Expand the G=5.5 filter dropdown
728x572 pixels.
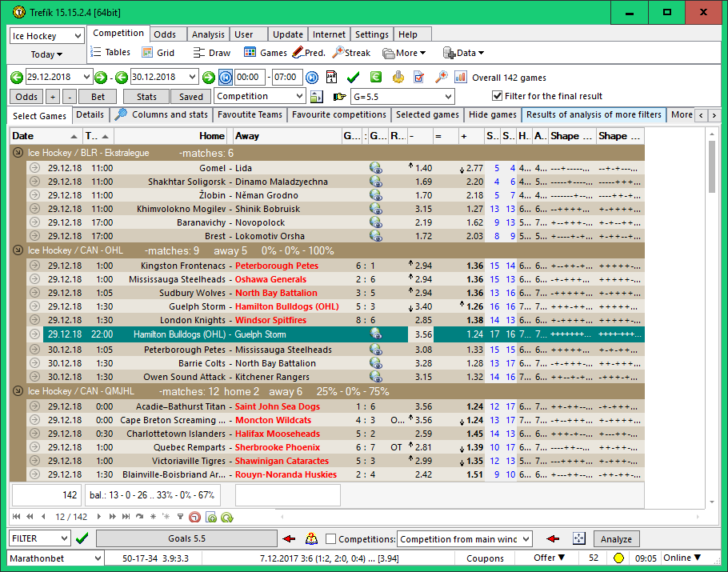pyautogui.click(x=447, y=97)
